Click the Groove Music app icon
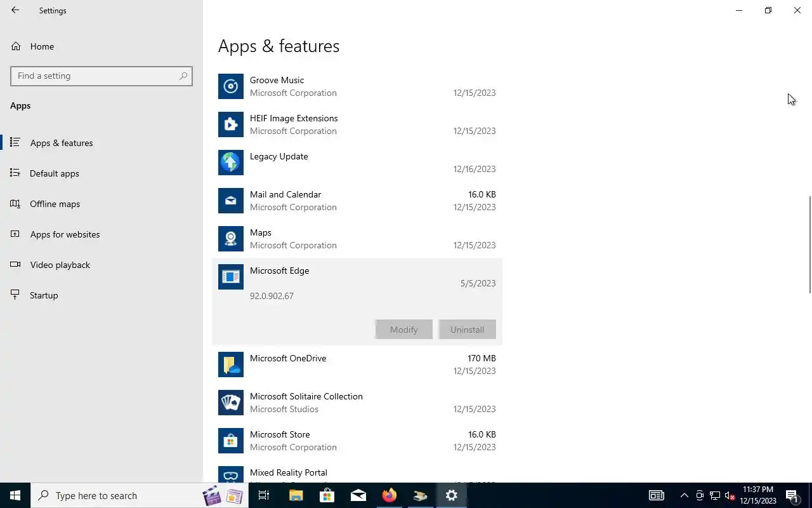Image resolution: width=812 pixels, height=508 pixels. pos(231,86)
